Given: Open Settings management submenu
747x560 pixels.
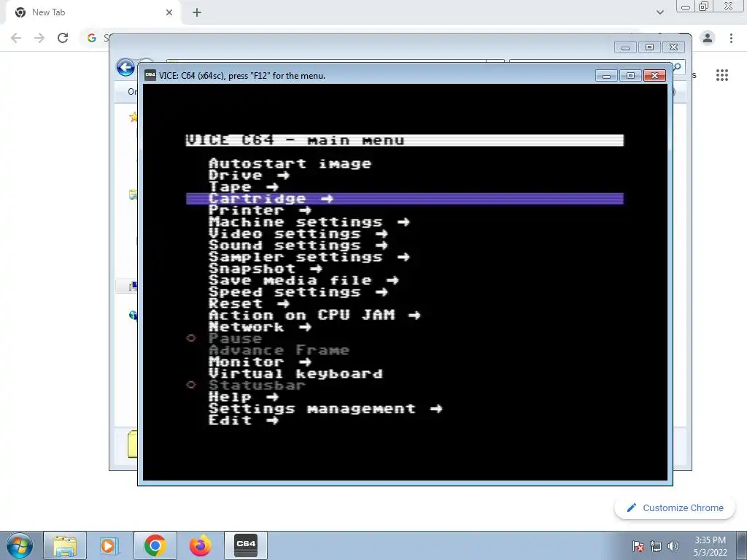Looking at the screenshot, I should [325, 408].
